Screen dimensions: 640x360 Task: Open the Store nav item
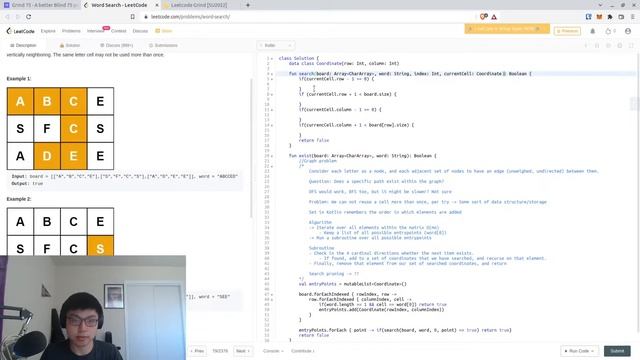point(164,31)
